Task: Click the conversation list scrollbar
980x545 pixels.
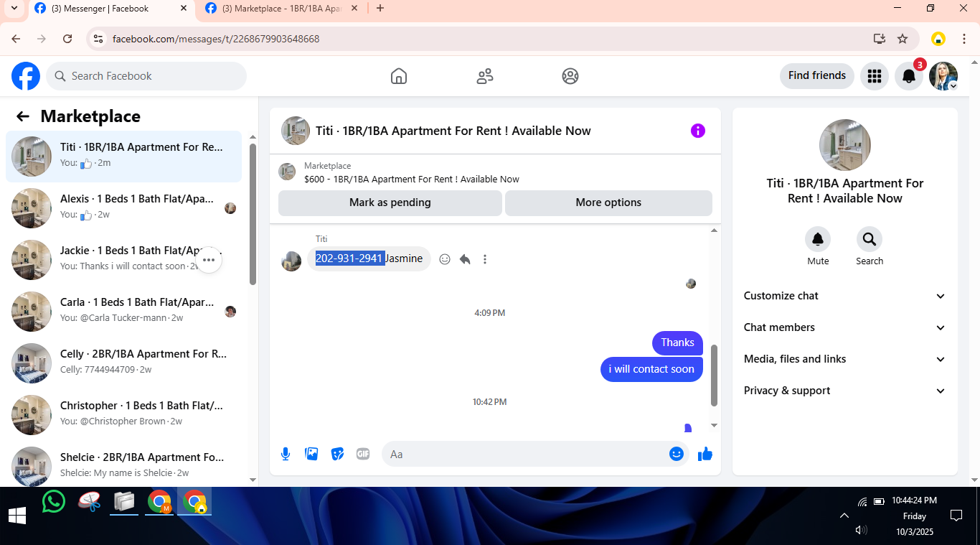Action: pos(253,214)
